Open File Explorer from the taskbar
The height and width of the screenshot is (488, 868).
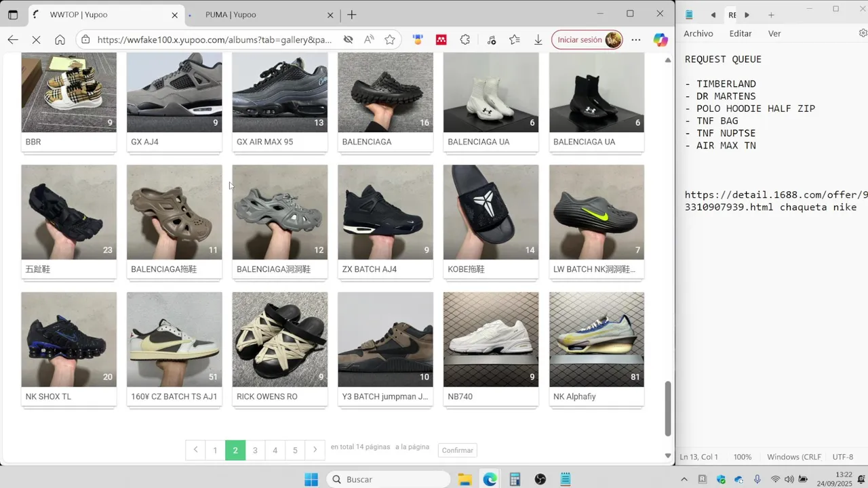tap(465, 479)
